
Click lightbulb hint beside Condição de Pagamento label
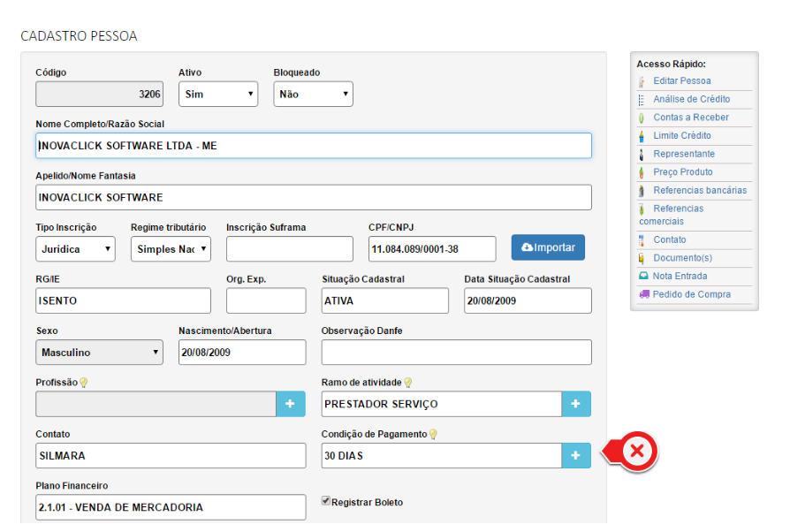[x=434, y=434]
